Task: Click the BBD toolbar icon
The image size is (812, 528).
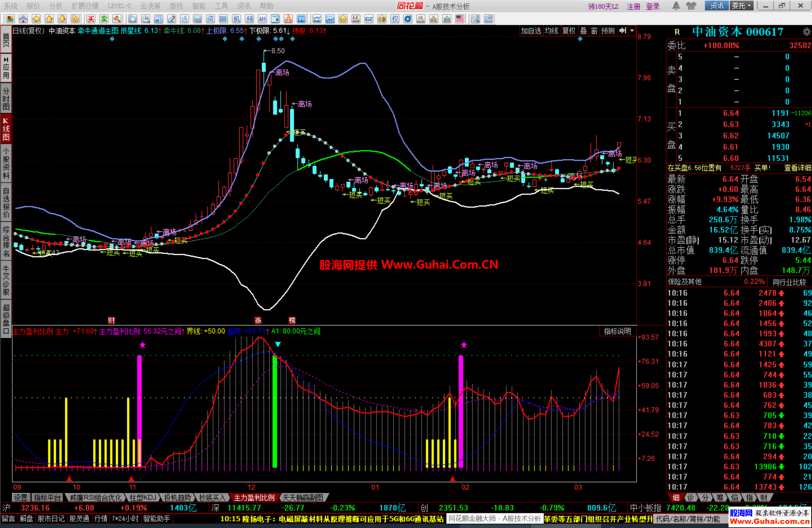Action: pyautogui.click(x=223, y=19)
